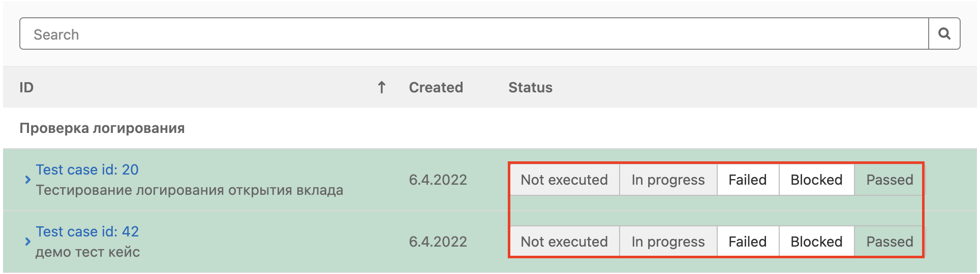
Task: Set test case 20 to Not executed
Action: point(564,180)
